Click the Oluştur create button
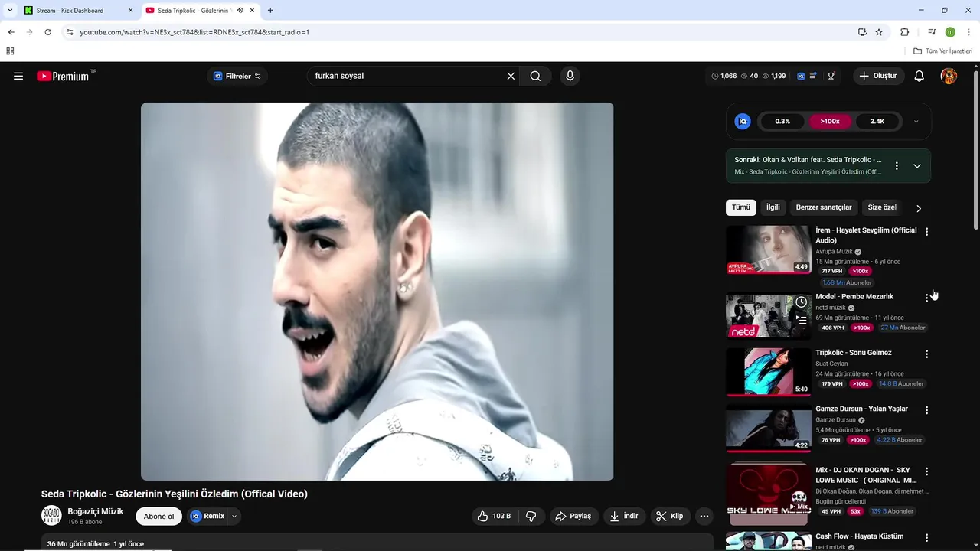Screen dimensions: 980x551 tap(878, 76)
